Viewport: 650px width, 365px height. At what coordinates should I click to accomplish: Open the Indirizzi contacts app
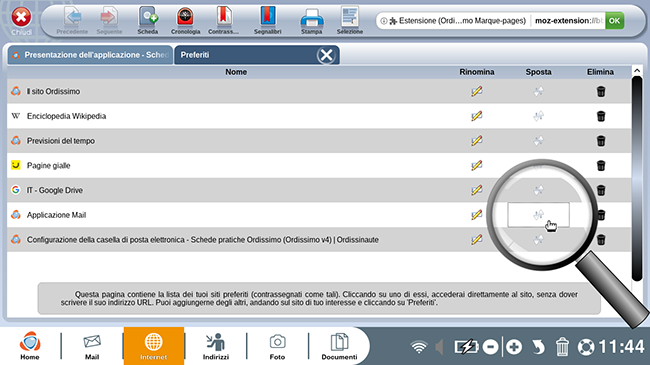(216, 346)
